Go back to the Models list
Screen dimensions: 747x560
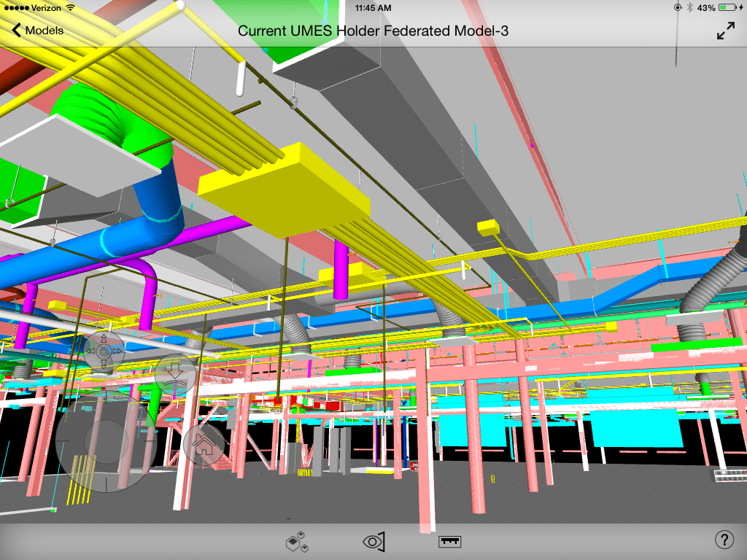38,31
